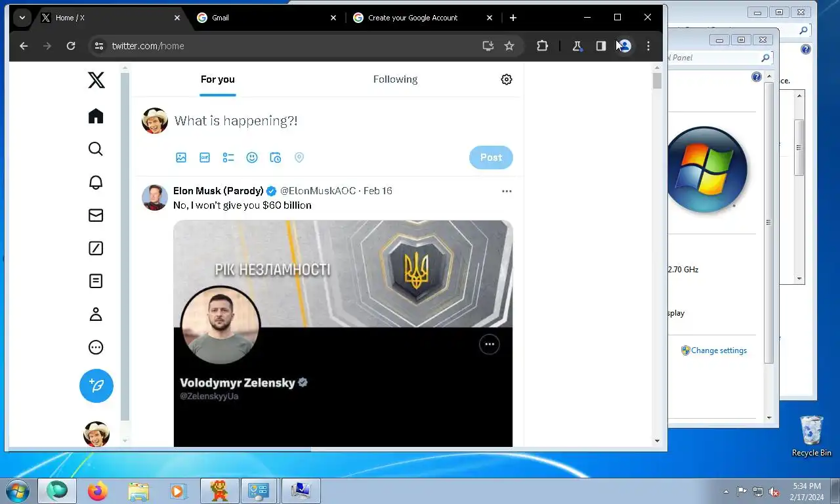Viewport: 840px width, 504px height.
Task: Open Recycle Bin on desktop
Action: [x=811, y=436]
